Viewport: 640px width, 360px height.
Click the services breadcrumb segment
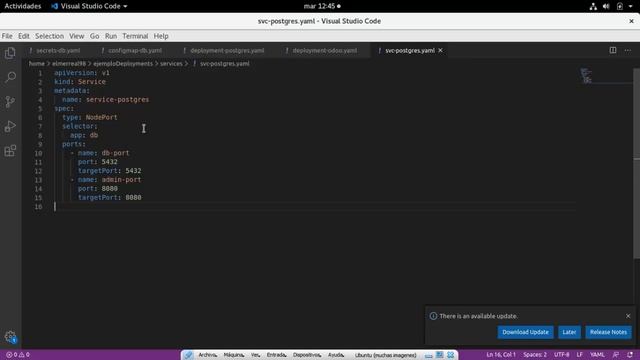(171, 64)
